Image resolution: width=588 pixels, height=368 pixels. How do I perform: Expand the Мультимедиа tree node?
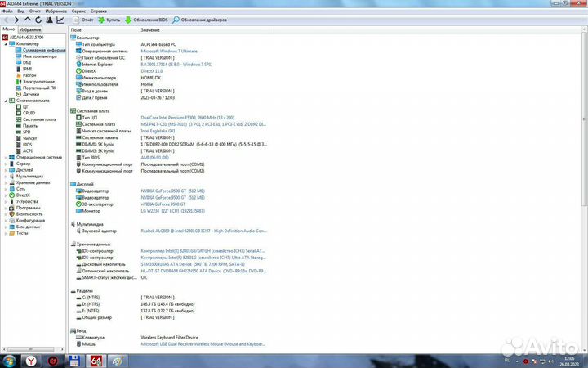click(6, 176)
